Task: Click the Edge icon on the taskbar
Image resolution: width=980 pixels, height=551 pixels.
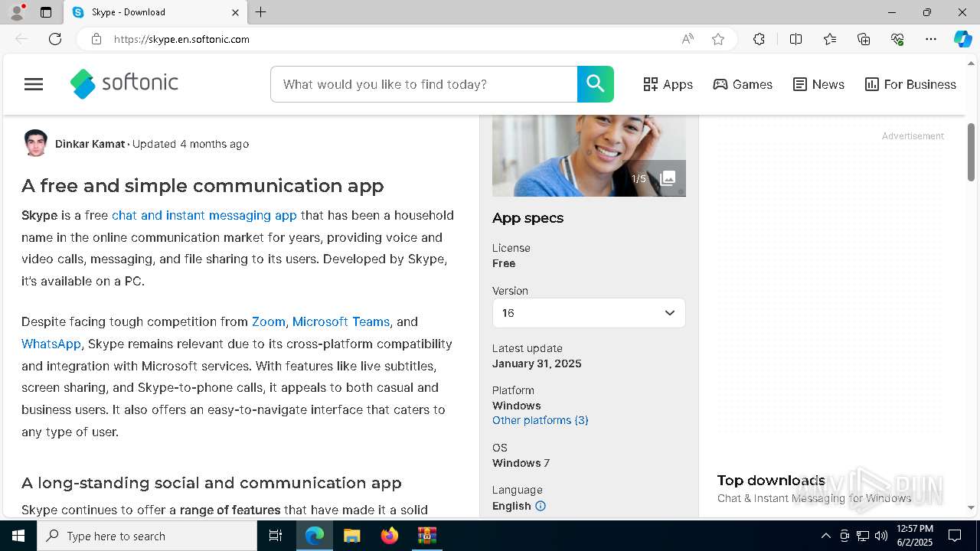Action: (315, 536)
